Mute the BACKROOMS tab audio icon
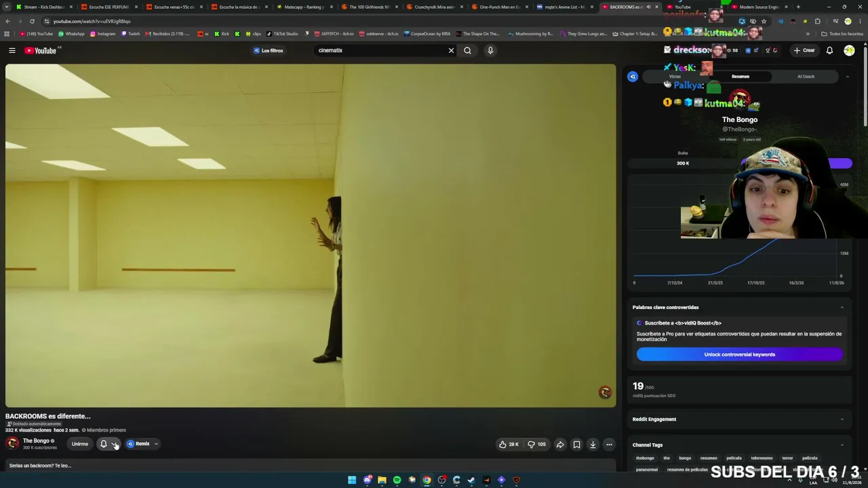 pos(648,7)
